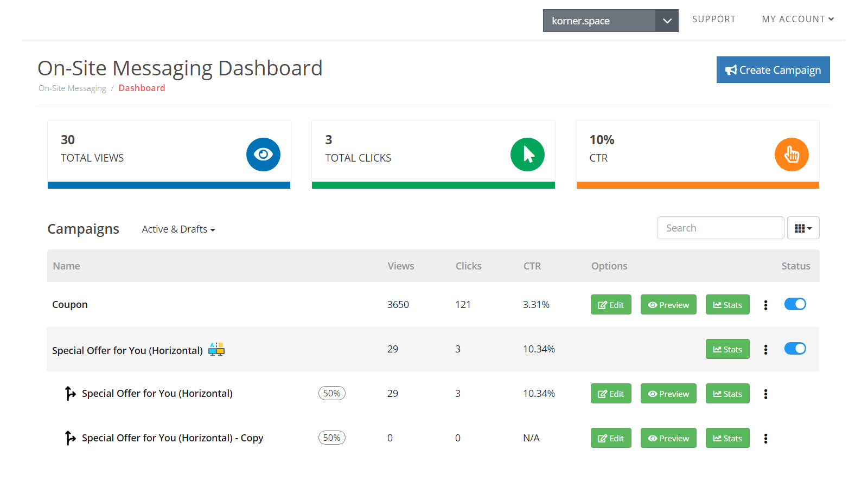Image resolution: width=868 pixels, height=488 pixels.
Task: View Stats for first Special Offer variant
Action: coord(727,394)
